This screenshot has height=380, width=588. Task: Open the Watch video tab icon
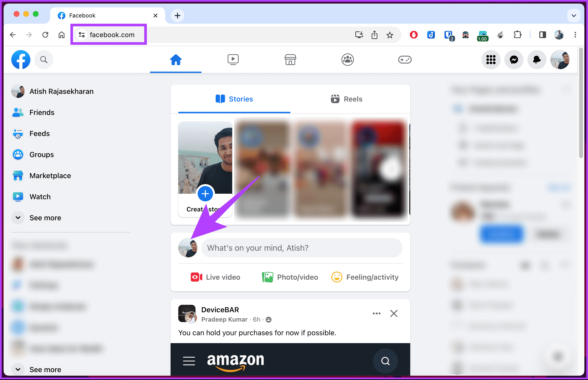pyautogui.click(x=233, y=59)
